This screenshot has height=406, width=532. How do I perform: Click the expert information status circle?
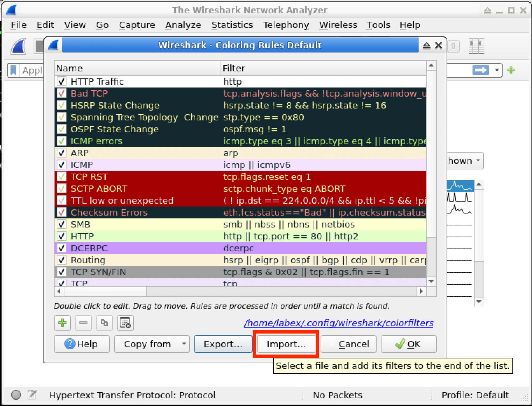click(x=16, y=395)
